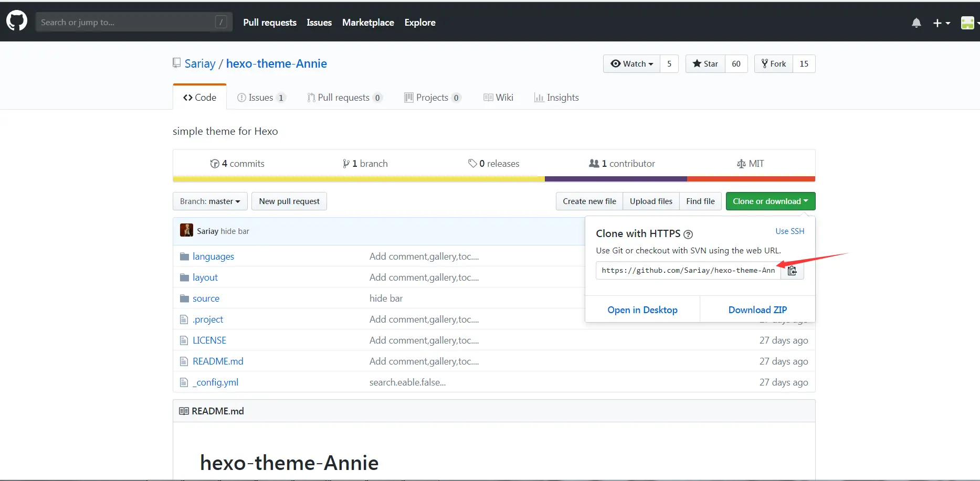Open the Watch dropdown

click(x=631, y=64)
